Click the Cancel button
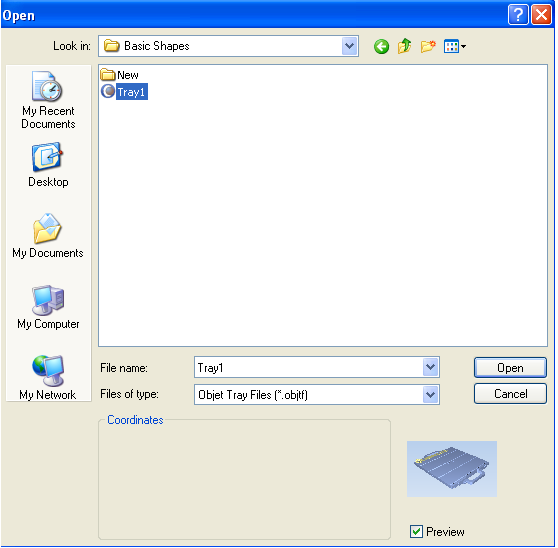Screen dimensions: 558x548 click(510, 394)
